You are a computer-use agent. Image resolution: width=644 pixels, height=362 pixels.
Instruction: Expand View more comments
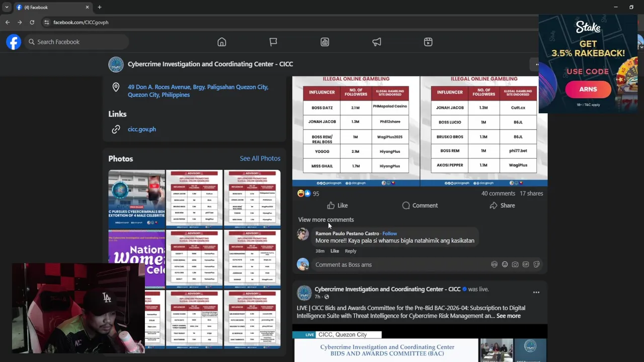pos(326,220)
